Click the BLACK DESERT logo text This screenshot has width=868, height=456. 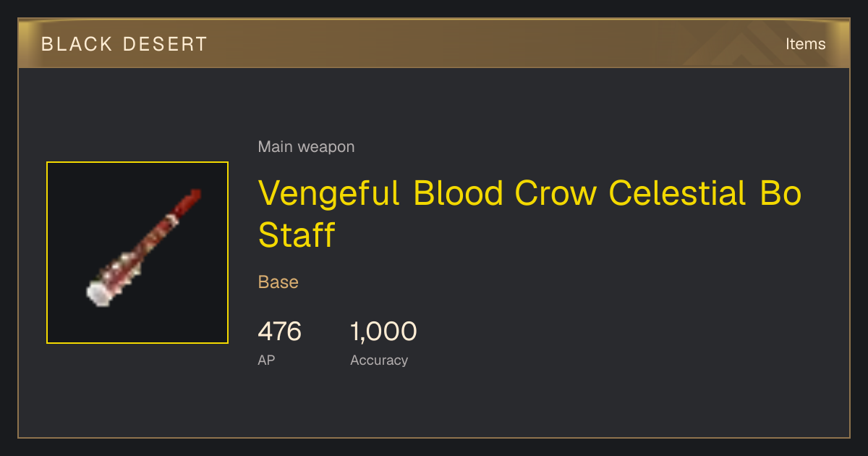(x=124, y=44)
